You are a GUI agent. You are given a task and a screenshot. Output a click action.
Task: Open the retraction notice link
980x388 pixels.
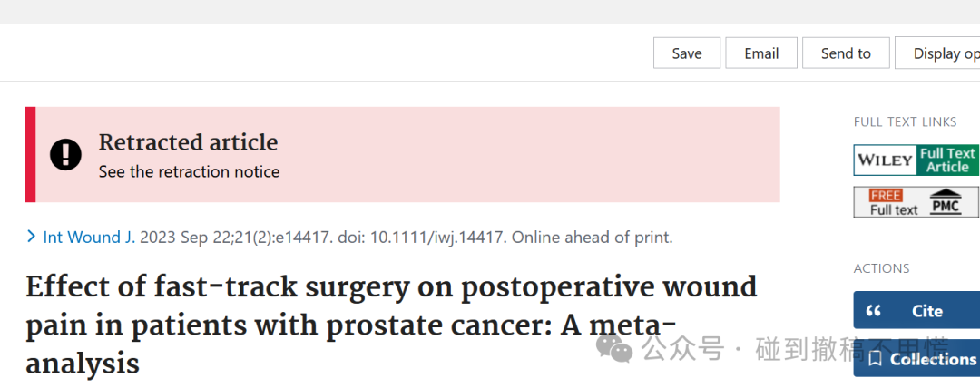coord(219,172)
